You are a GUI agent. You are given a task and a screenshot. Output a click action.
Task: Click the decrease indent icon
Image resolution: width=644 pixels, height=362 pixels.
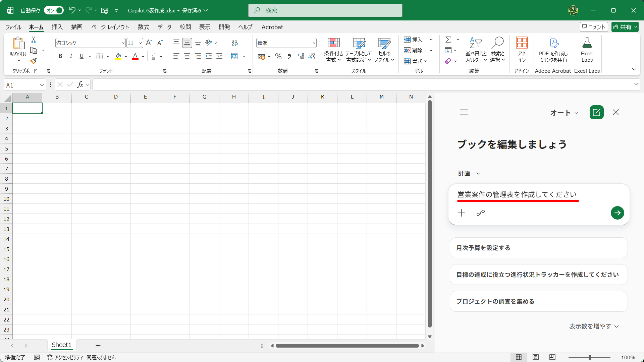pyautogui.click(x=209, y=56)
